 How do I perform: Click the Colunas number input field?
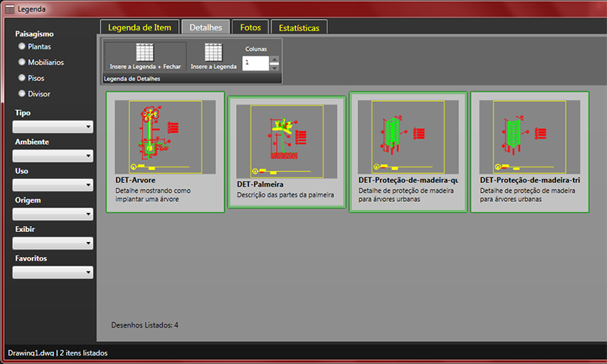point(256,64)
